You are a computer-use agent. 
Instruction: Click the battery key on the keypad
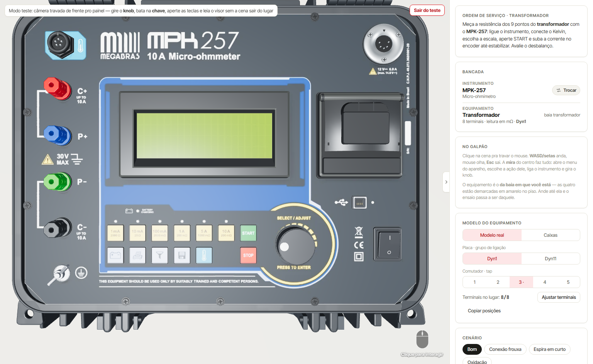click(x=115, y=255)
